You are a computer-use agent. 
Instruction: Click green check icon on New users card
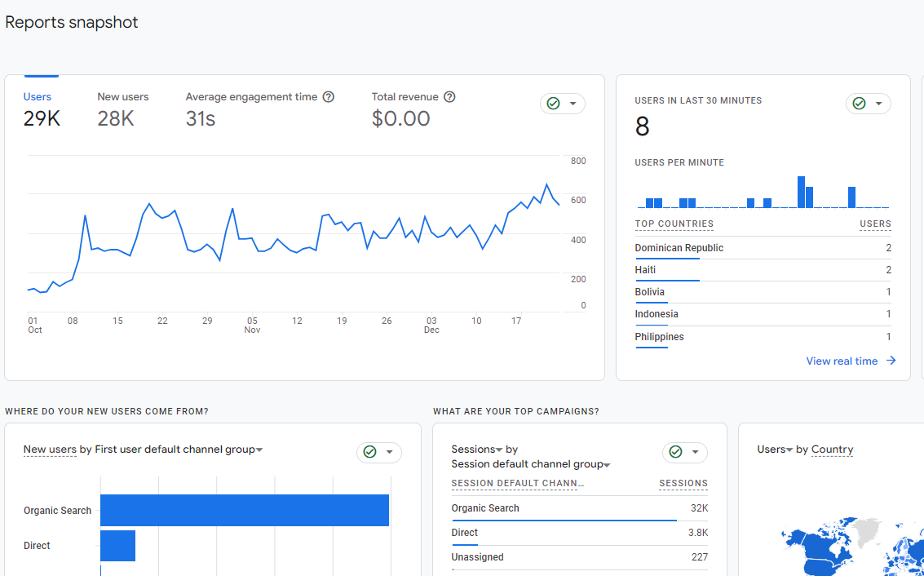pyautogui.click(x=369, y=452)
